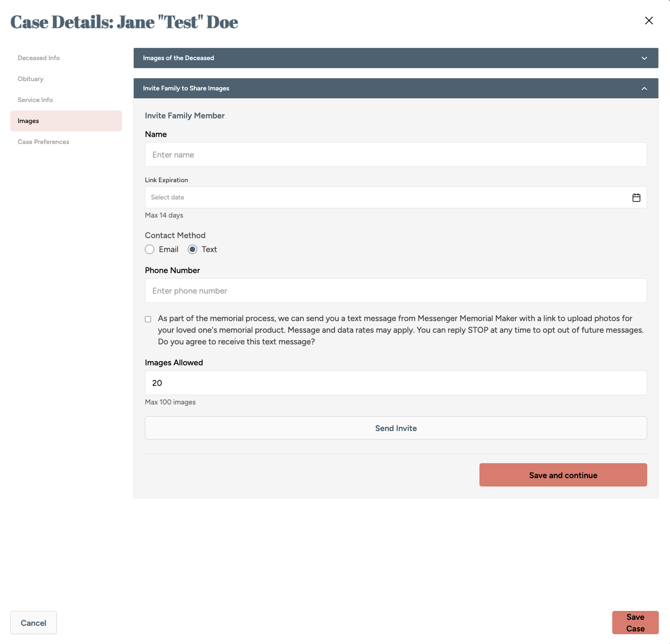Close the Case Details dialog

[649, 21]
